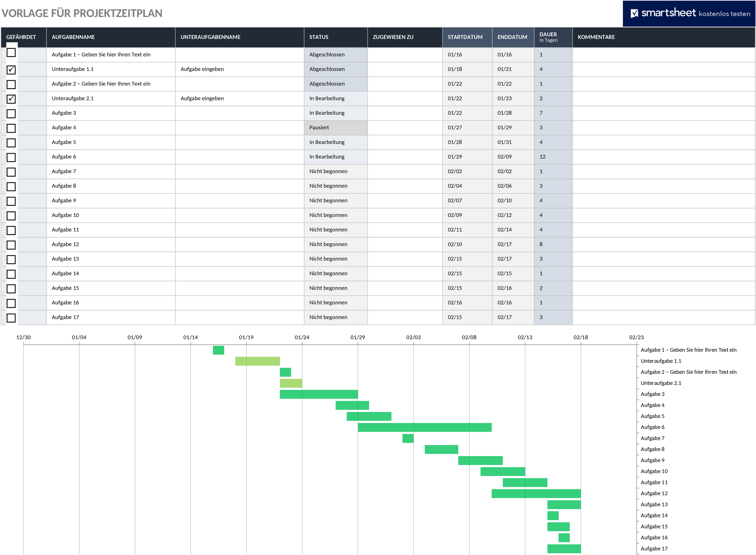
Task: Click the empty Zugewiesen zu cell of Aufgabe 5
Action: tap(405, 142)
